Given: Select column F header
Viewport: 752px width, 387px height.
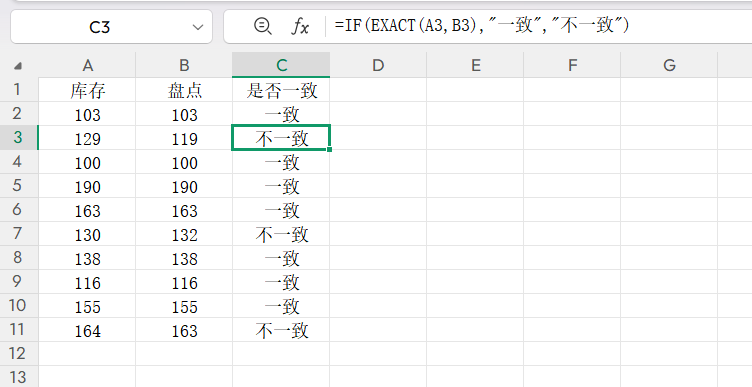Looking at the screenshot, I should pos(573,65).
